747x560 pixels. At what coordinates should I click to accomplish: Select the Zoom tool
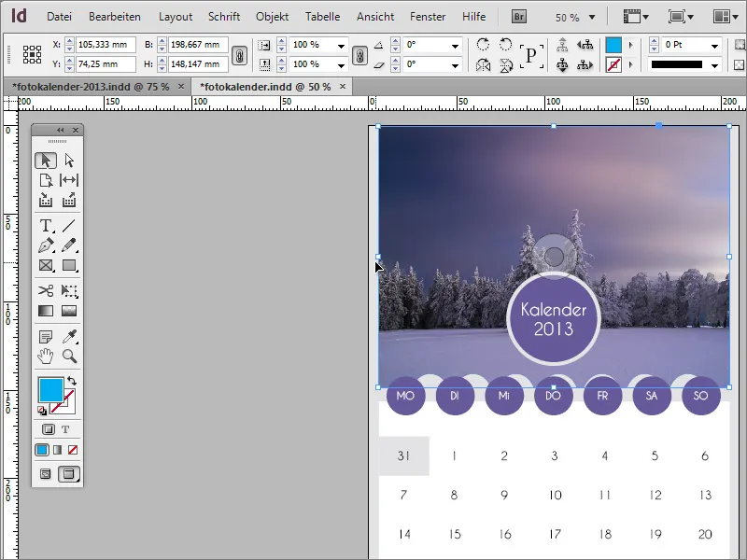tap(69, 357)
